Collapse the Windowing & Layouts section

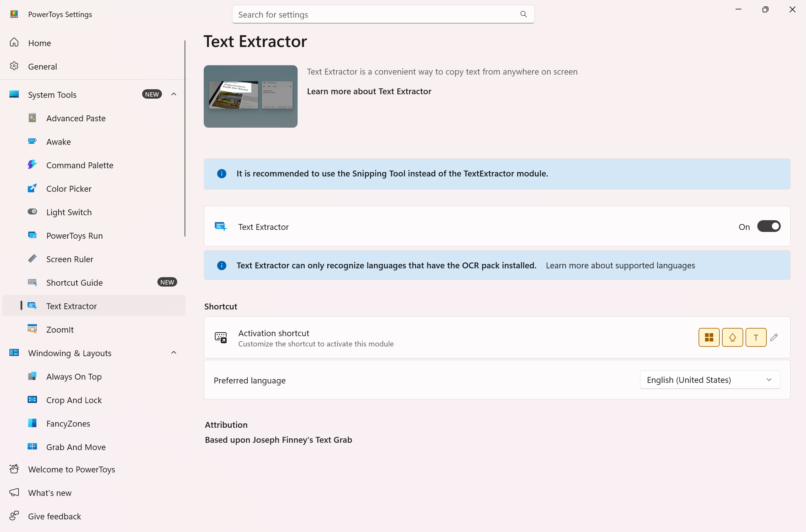point(174,353)
